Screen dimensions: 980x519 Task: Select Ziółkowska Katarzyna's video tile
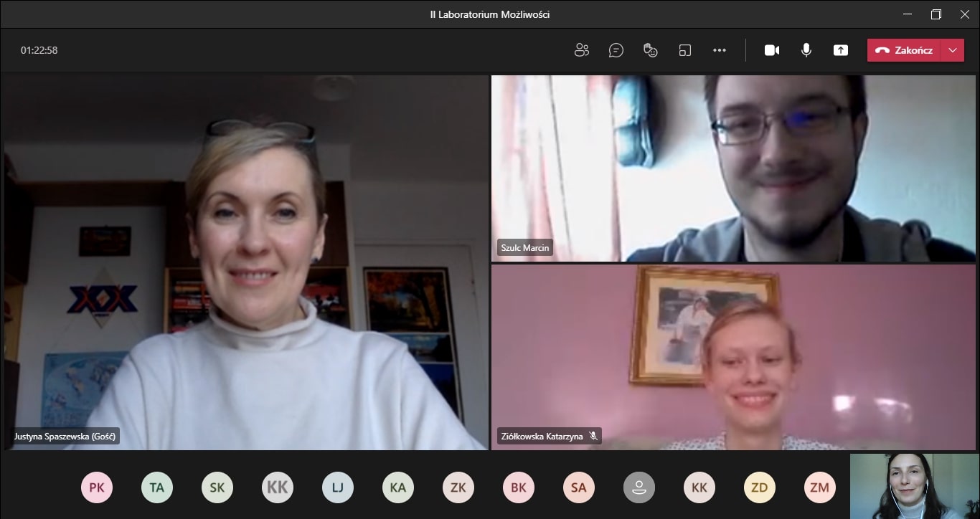tap(733, 357)
